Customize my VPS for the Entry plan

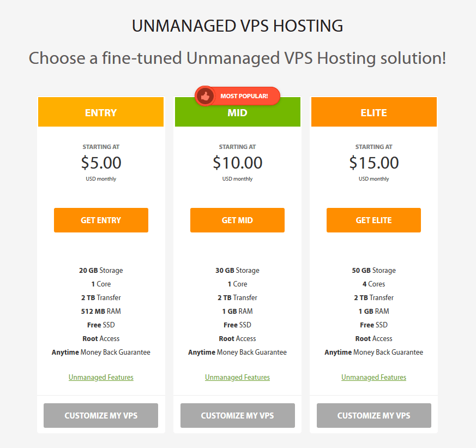(x=101, y=415)
